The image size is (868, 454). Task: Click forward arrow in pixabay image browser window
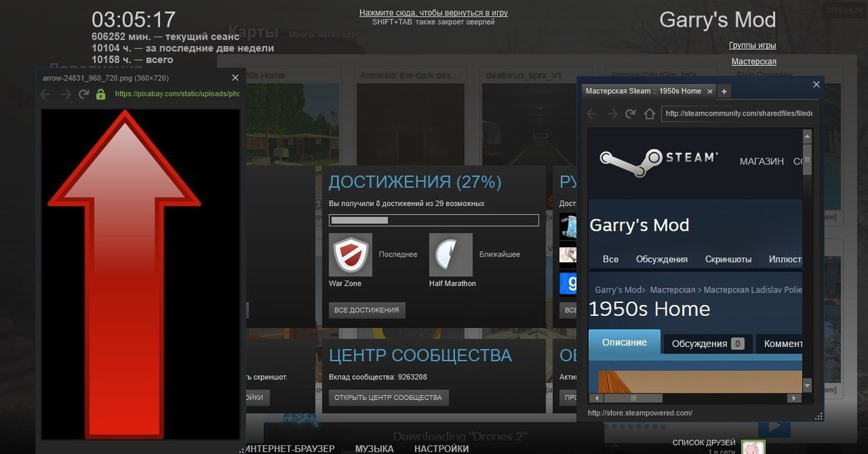[66, 94]
